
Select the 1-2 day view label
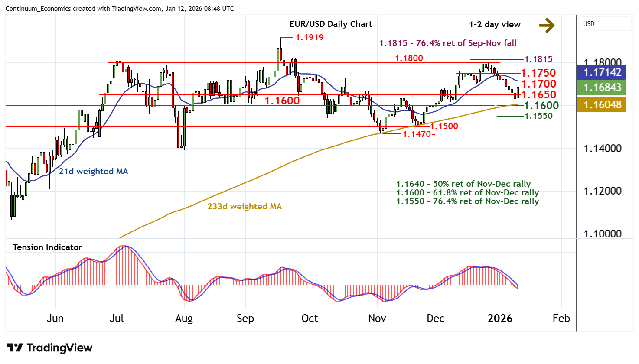coord(495,25)
